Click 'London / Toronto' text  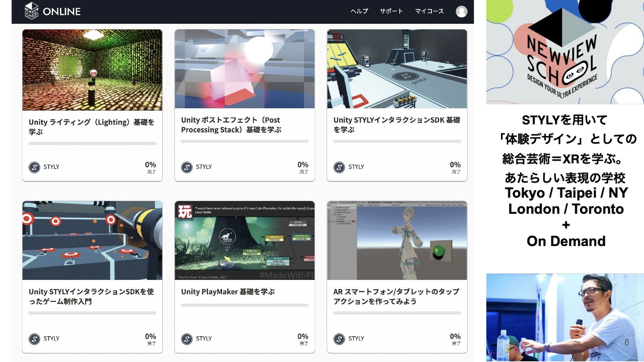click(566, 209)
